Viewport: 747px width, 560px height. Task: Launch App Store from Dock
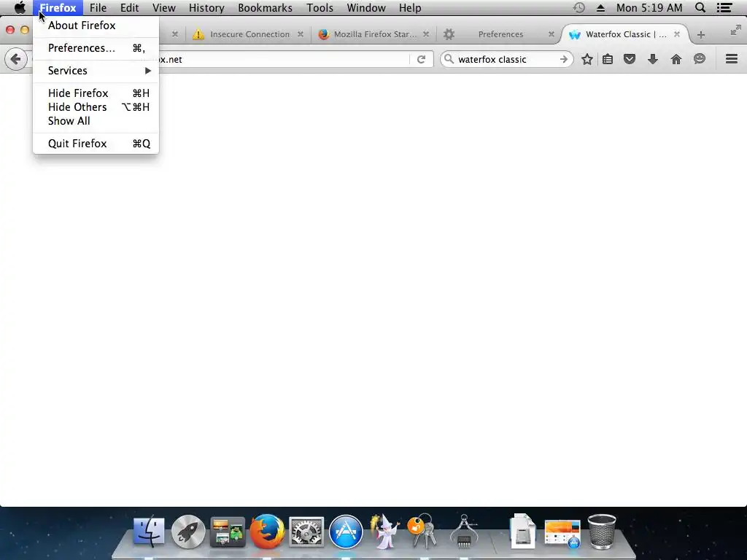click(x=346, y=532)
